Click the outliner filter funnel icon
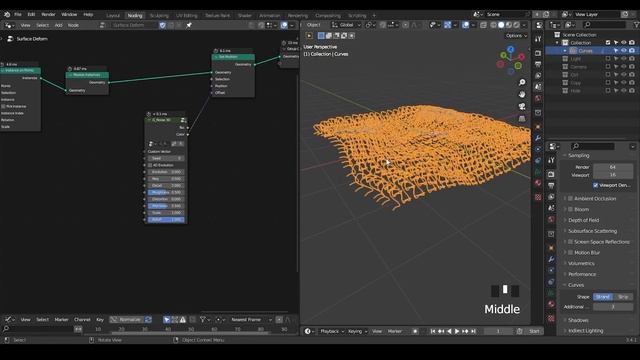The height and width of the screenshot is (360, 640). click(637, 25)
